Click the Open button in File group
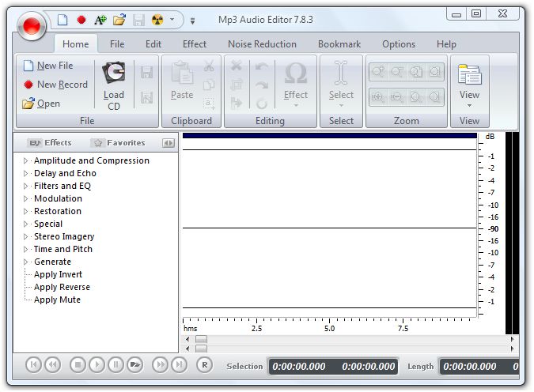 pyautogui.click(x=41, y=104)
